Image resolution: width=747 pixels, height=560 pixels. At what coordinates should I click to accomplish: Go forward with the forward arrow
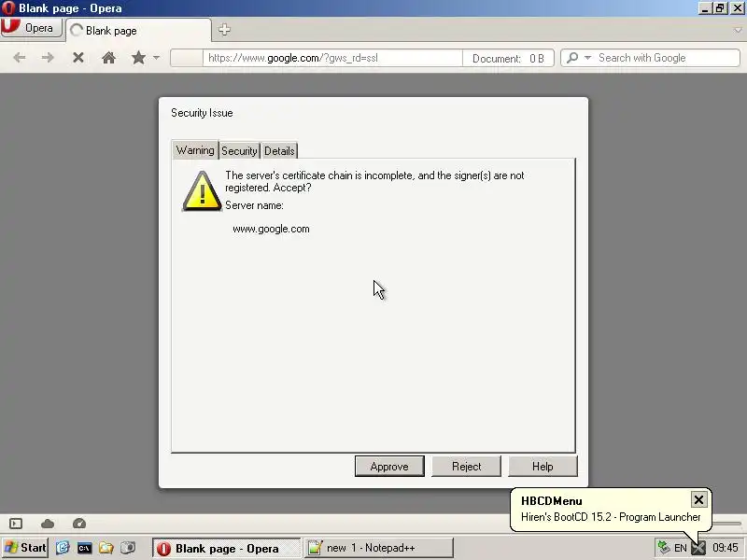(x=48, y=58)
